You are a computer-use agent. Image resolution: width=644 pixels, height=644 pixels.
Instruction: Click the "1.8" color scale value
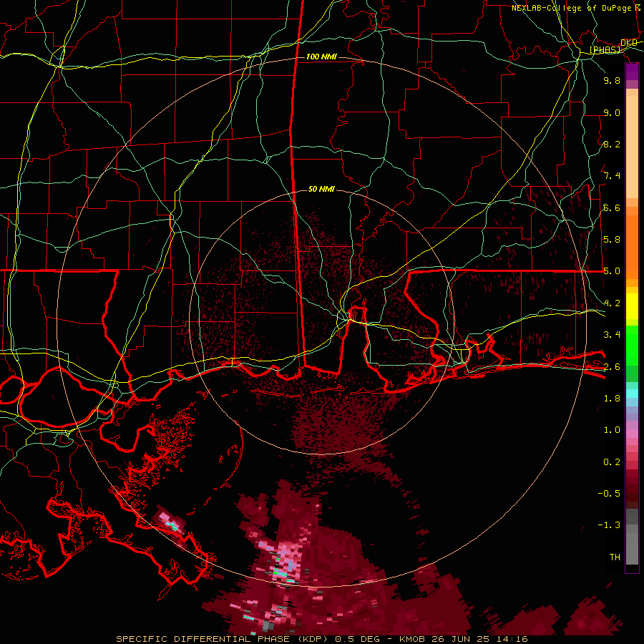tap(612, 399)
